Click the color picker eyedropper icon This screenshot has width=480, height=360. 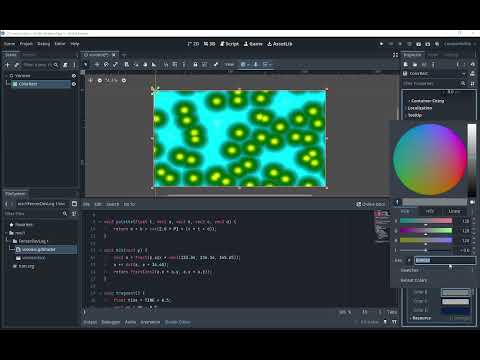[x=397, y=202]
